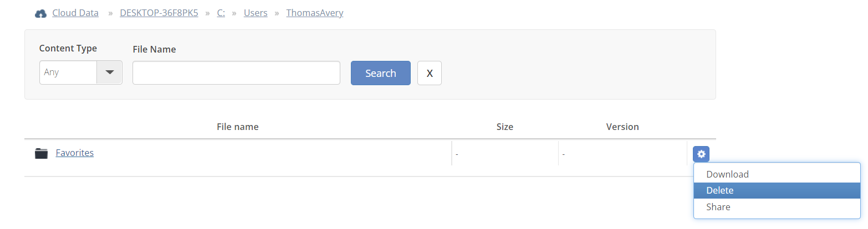The image size is (868, 229).
Task: Click the Size column header
Action: pos(505,127)
